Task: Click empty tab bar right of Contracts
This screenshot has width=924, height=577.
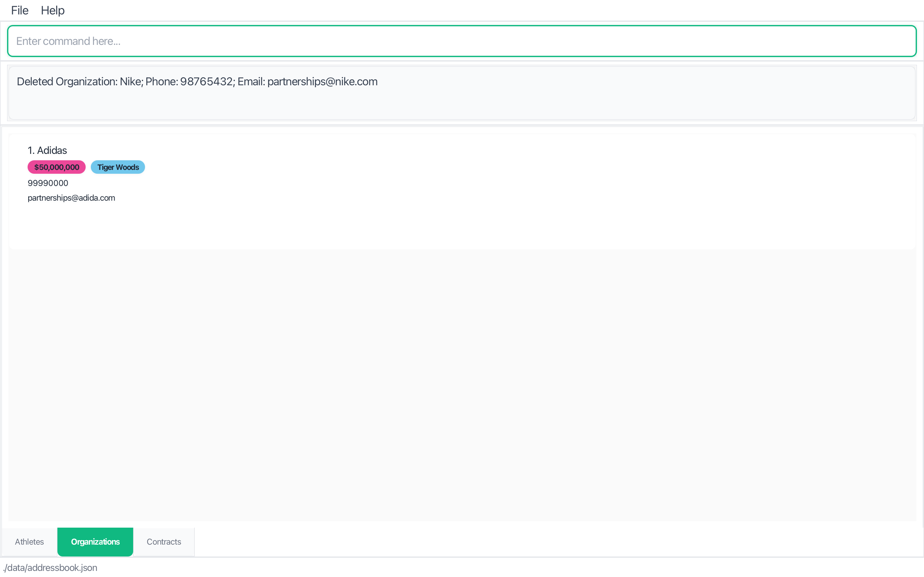Action: tap(535, 541)
